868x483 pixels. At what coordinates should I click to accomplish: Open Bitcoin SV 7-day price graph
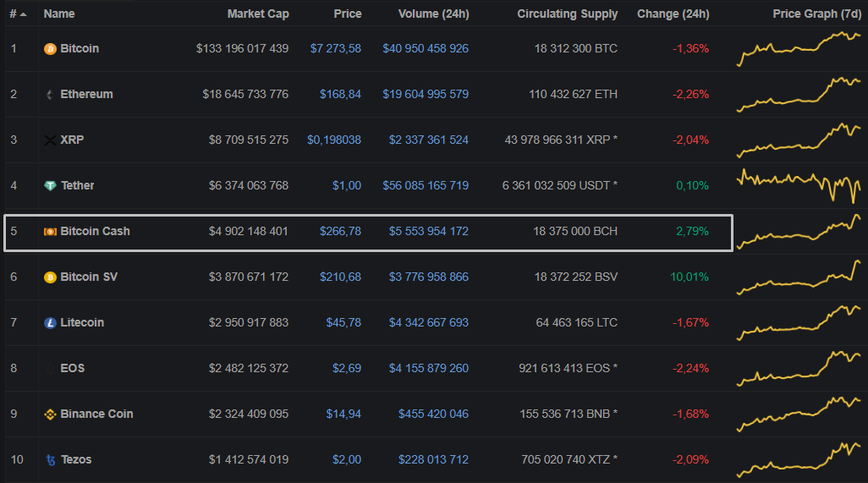(x=799, y=277)
